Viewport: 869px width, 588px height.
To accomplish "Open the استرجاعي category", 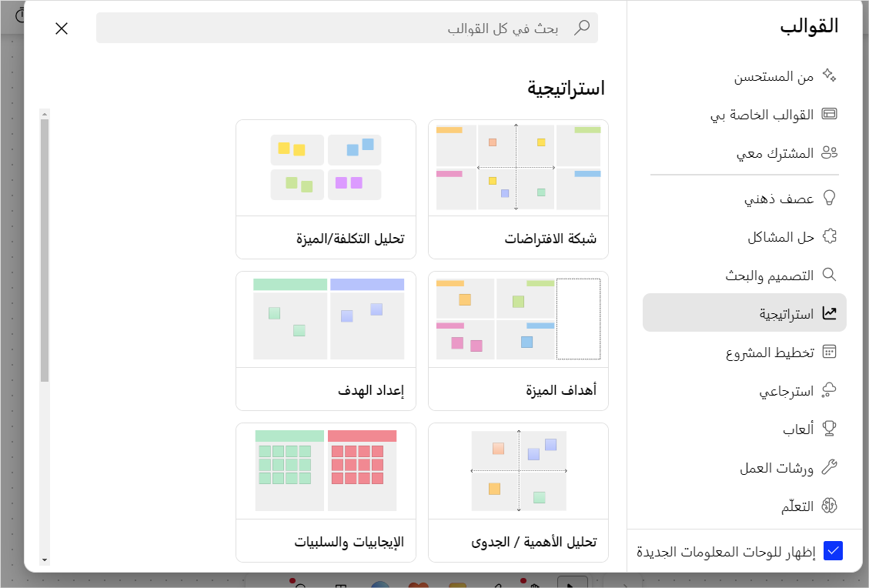I will click(x=744, y=390).
